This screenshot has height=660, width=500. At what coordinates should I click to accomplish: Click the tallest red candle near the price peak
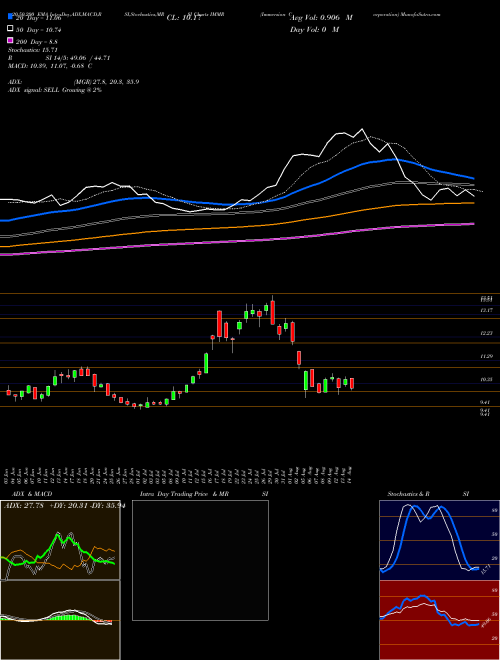point(219,324)
